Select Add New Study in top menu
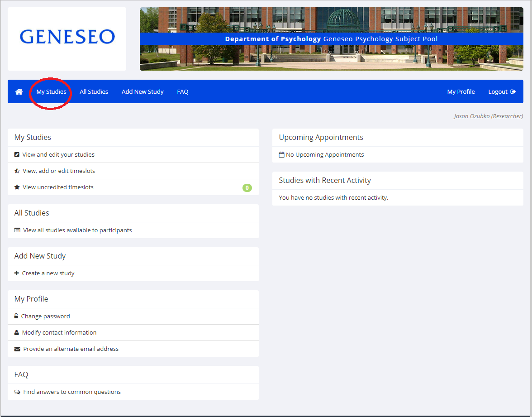This screenshot has height=417, width=532. click(142, 92)
